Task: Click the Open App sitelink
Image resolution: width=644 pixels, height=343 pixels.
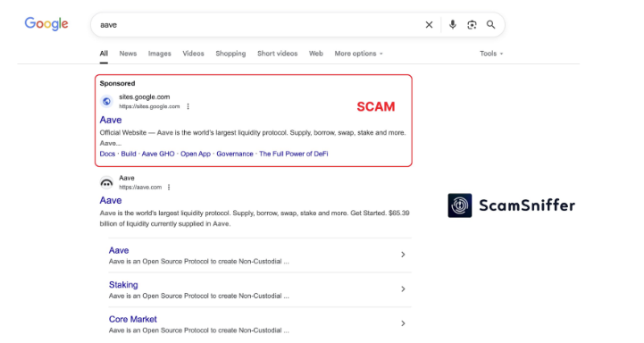Action: (x=196, y=154)
